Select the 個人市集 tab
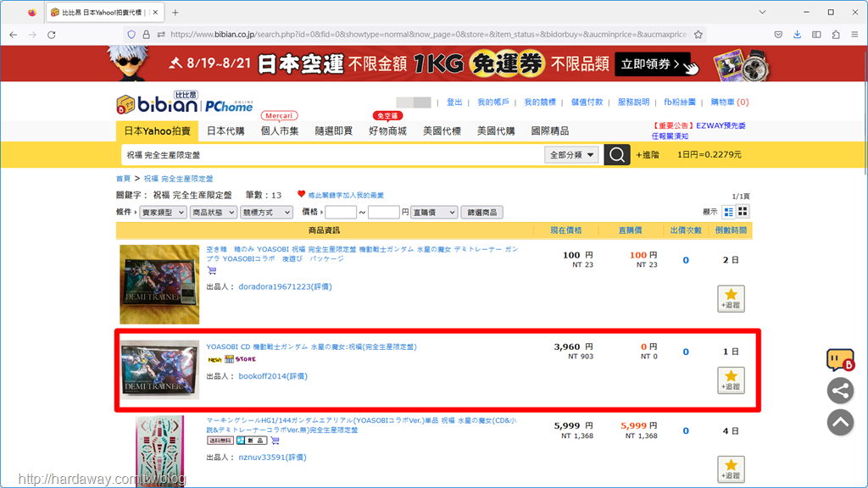This screenshot has width=868, height=488. coord(280,131)
